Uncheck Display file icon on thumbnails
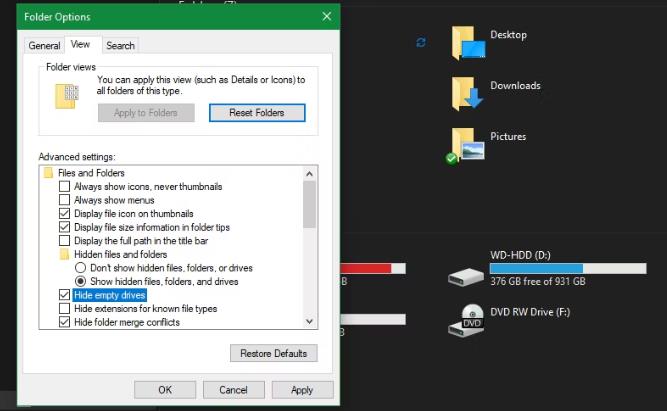The width and height of the screenshot is (667, 411). coord(64,214)
